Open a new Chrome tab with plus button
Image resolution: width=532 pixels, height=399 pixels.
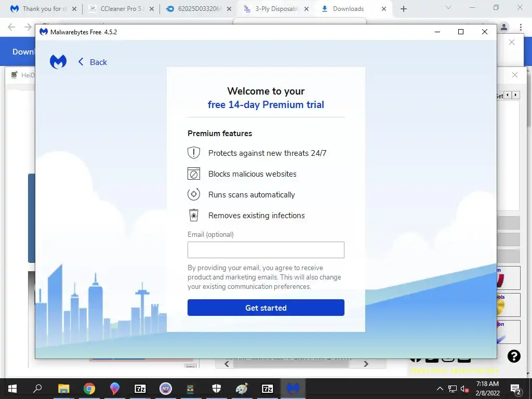point(403,9)
